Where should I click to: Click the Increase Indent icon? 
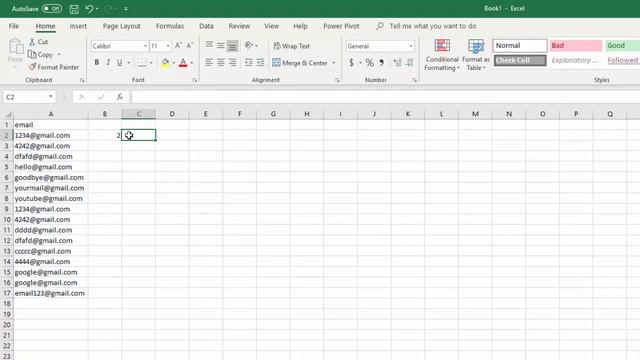point(260,62)
